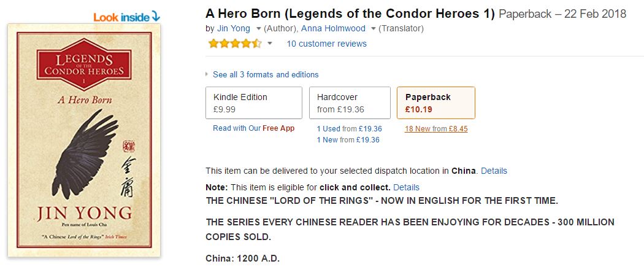This screenshot has width=644, height=272.
Task: Click Details next to click and collect
Action: 406,187
